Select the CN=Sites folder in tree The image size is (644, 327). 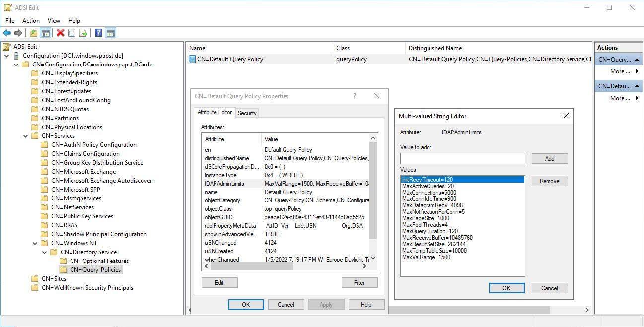pos(54,279)
